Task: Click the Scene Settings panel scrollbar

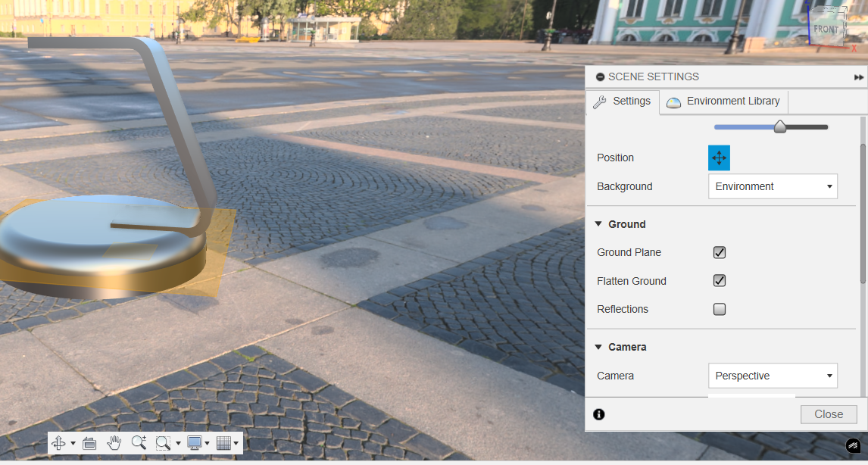Action: [863, 213]
